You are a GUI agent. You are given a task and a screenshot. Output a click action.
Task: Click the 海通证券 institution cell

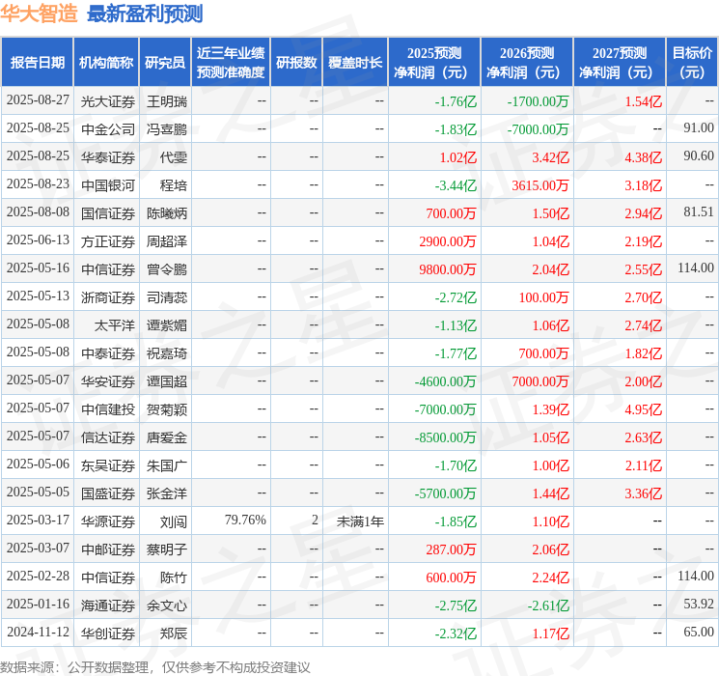[x=108, y=605]
